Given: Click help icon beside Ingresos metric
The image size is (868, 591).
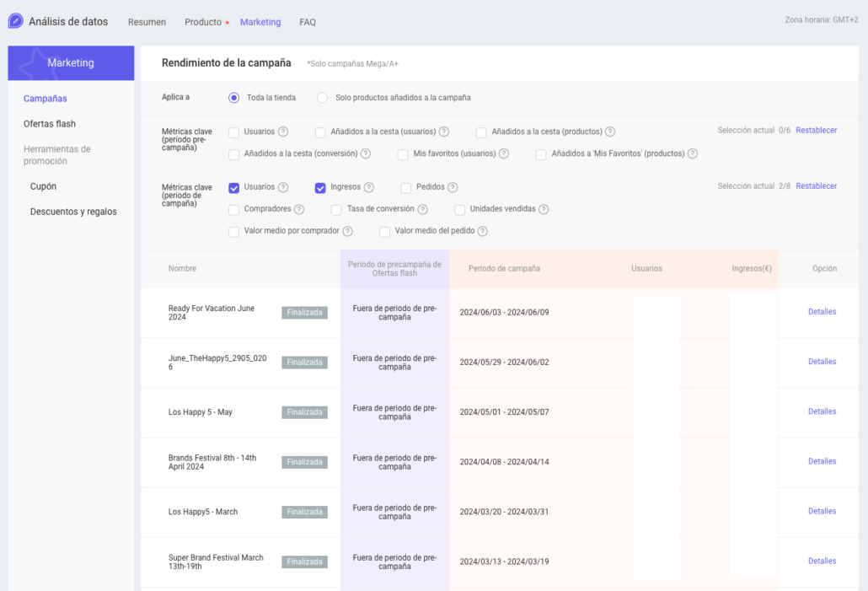Looking at the screenshot, I should click(x=369, y=187).
